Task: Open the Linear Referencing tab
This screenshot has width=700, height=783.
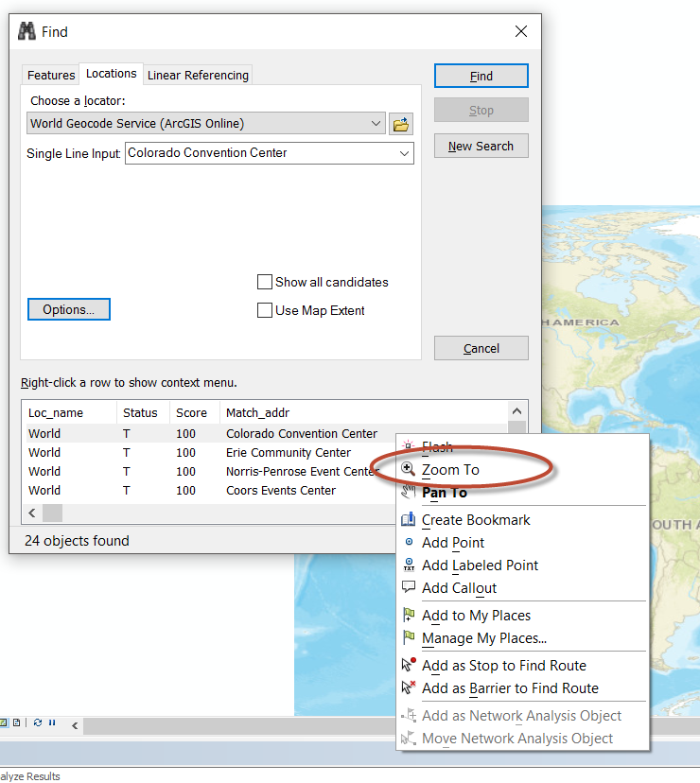Action: tap(198, 75)
